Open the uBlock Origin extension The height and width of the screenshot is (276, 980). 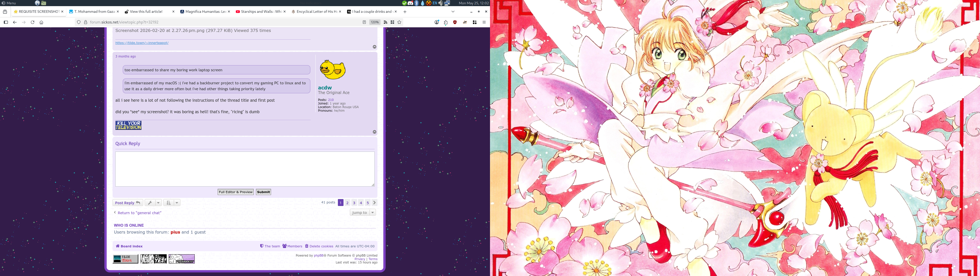(x=455, y=22)
